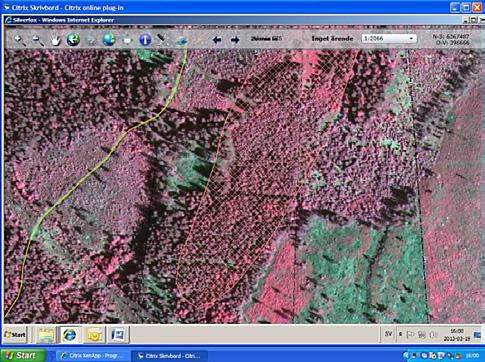Viewport: 485px width, 362px height.
Task: Select the zoom in magnifier tool
Action: click(x=20, y=40)
